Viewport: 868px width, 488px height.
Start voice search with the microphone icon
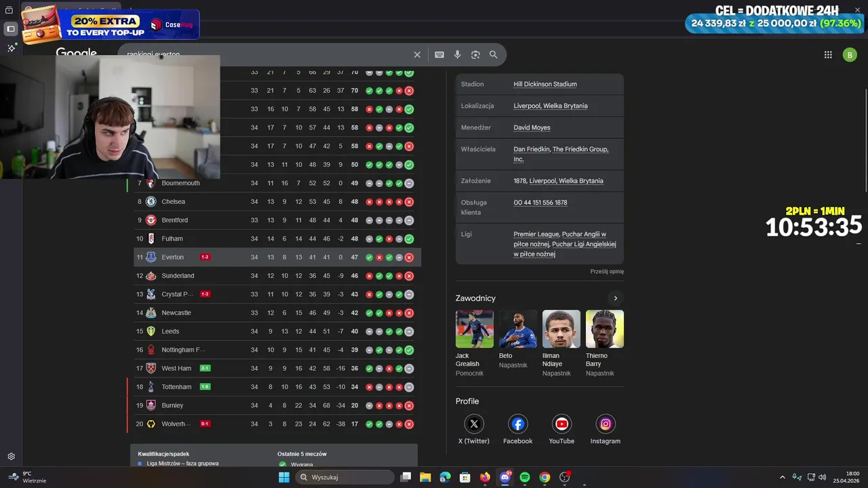[x=458, y=55]
